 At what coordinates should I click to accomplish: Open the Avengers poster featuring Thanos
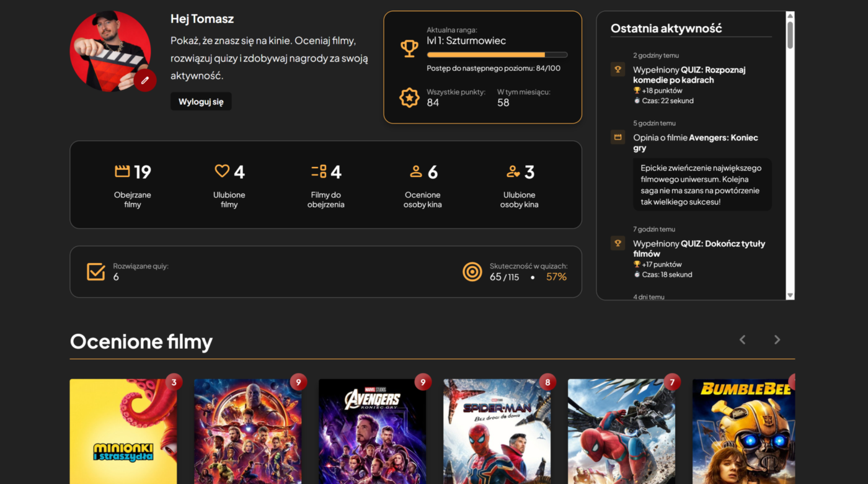(248, 432)
